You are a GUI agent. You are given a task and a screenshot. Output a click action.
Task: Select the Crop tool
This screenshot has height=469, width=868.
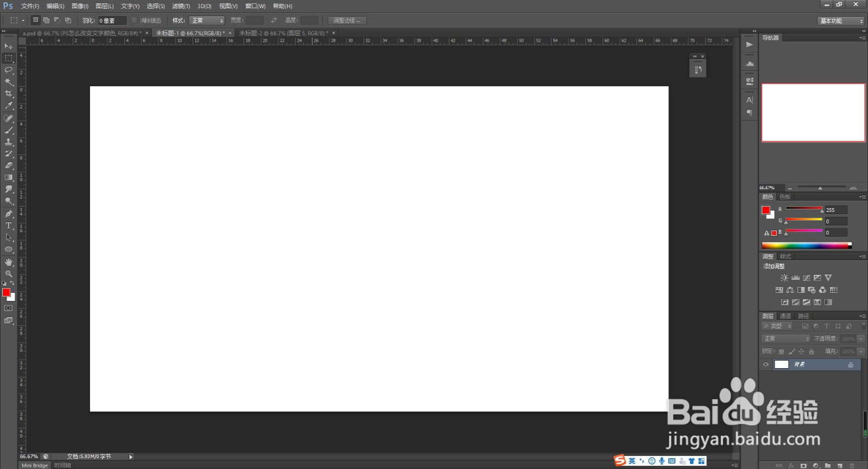tap(9, 94)
